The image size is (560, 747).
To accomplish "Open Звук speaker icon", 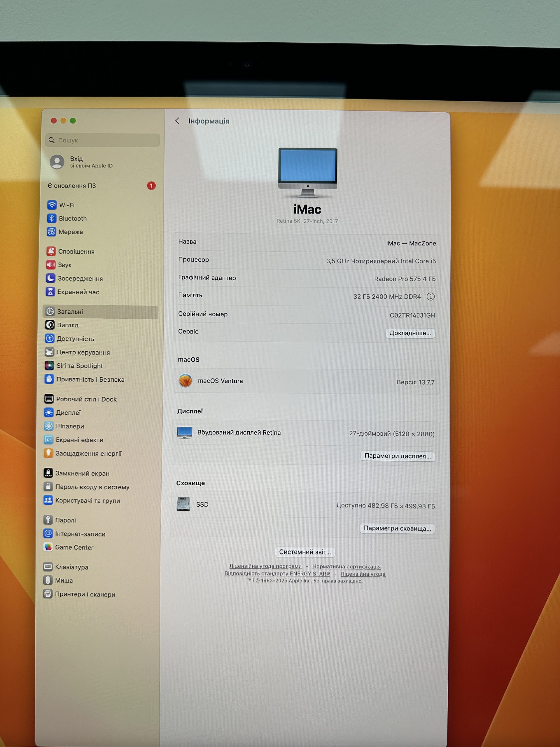I will (x=51, y=265).
